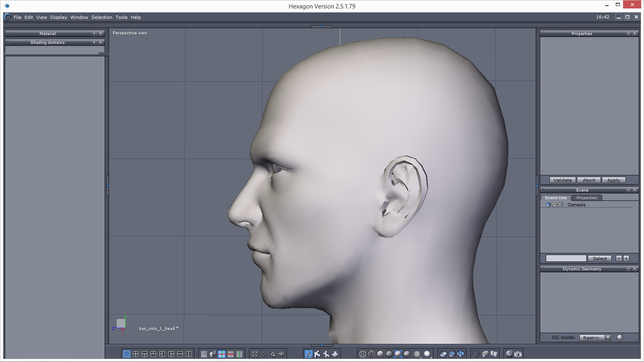The width and height of the screenshot is (644, 362).
Task: Open the Dynamic Geometry panel dropdown arrow
Action: pos(628,269)
